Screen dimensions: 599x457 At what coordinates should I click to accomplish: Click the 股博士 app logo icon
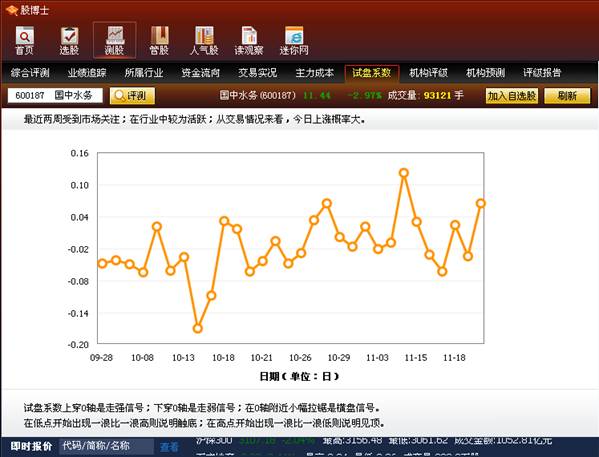point(11,10)
